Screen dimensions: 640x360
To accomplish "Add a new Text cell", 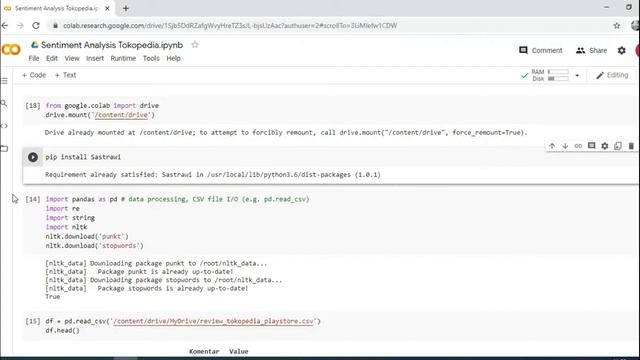I will [65, 75].
